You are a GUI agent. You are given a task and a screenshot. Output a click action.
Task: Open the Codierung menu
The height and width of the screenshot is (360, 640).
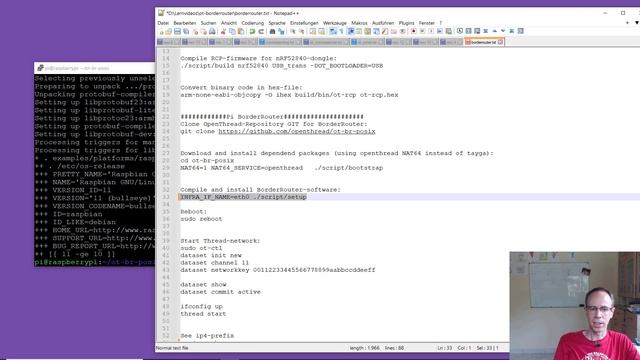[253, 23]
